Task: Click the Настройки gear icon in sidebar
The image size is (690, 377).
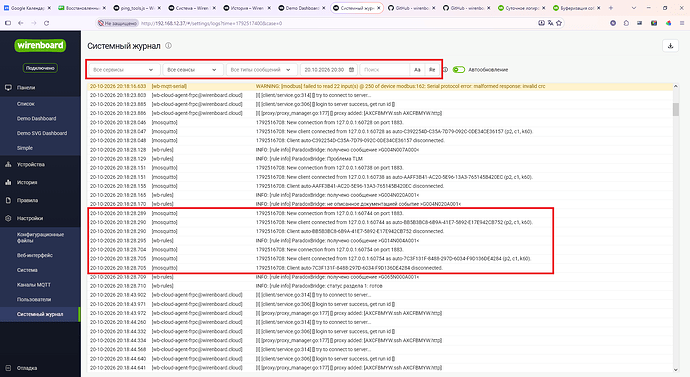Action: [8, 218]
